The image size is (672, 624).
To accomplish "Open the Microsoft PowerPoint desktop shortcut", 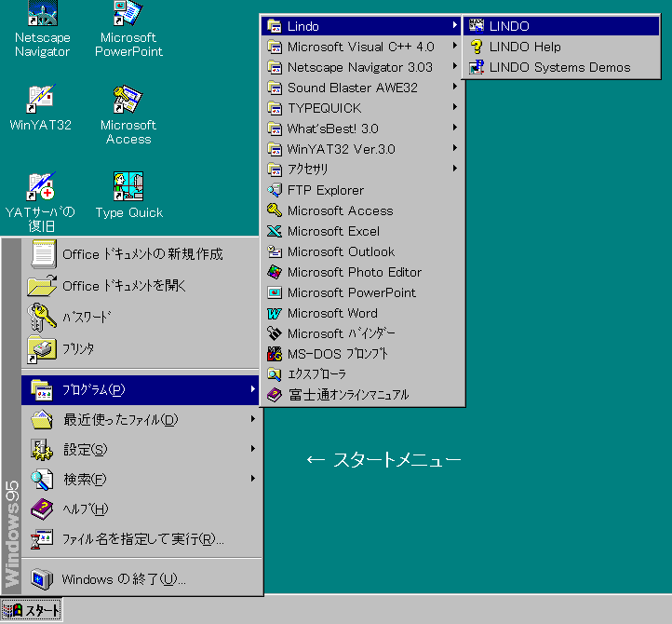I will (128, 16).
